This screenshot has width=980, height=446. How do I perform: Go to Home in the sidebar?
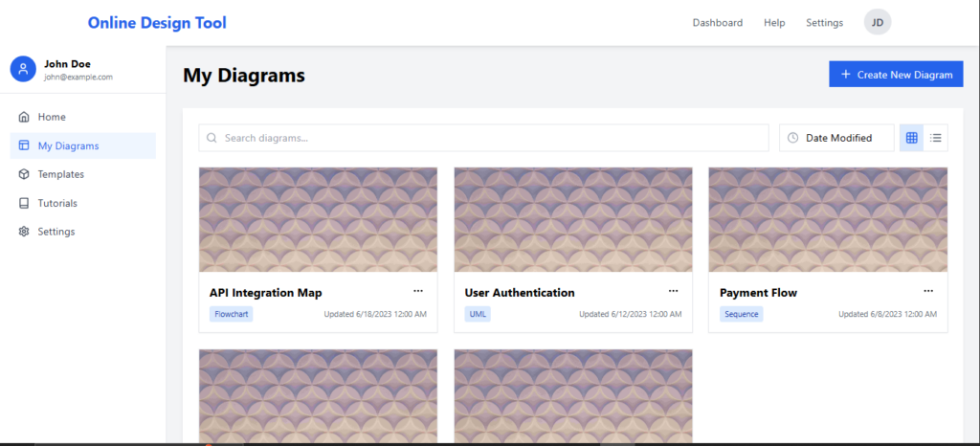[82, 117]
